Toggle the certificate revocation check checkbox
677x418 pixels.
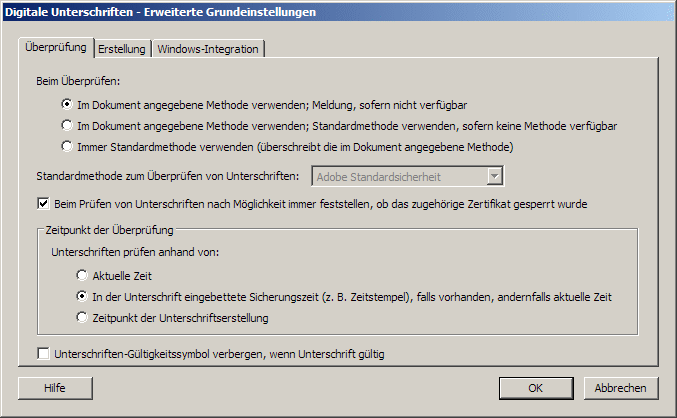coord(43,203)
